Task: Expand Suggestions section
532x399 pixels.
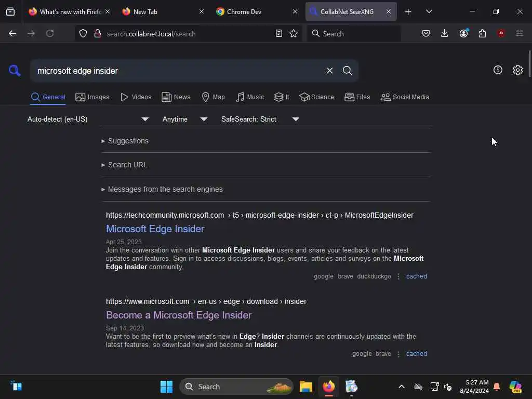Action: coord(125,141)
